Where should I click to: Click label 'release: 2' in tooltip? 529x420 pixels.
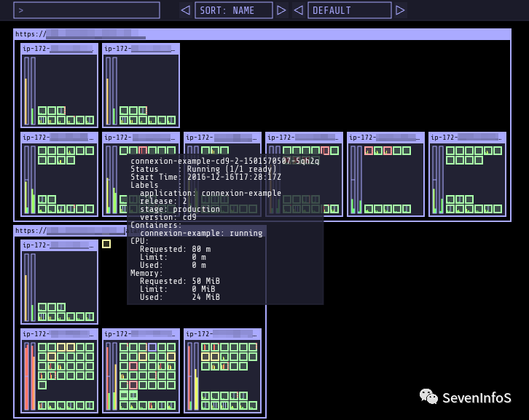163,201
